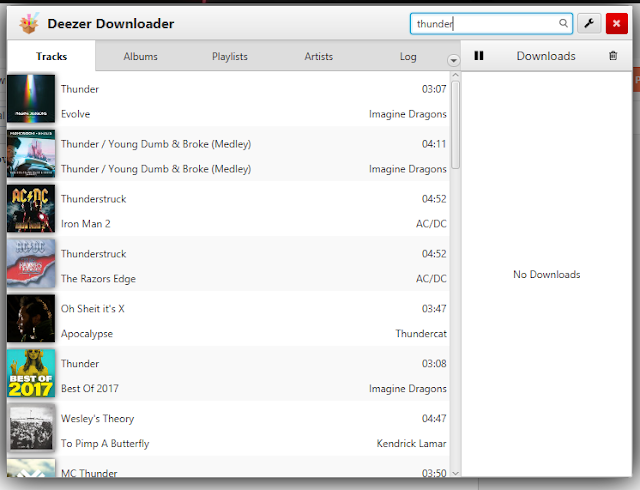640x490 pixels.
Task: Click the Thundercat artist name
Action: 421,334
